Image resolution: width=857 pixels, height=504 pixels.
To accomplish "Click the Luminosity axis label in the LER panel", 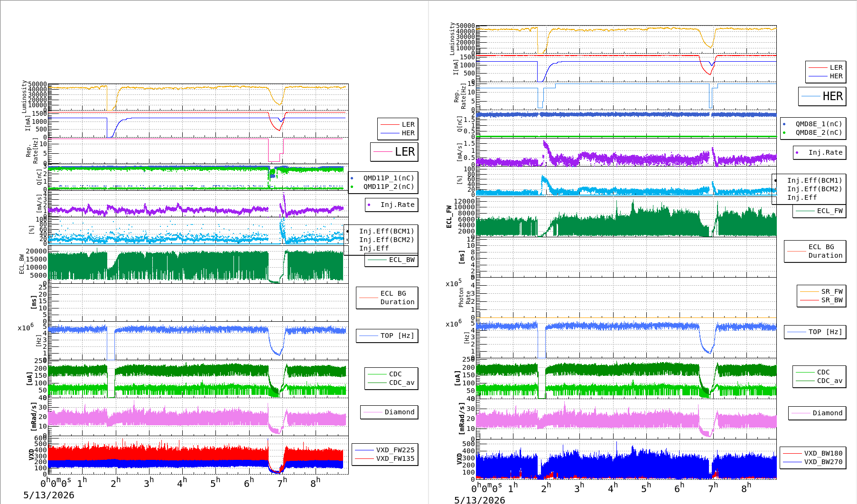I will click(x=24, y=96).
